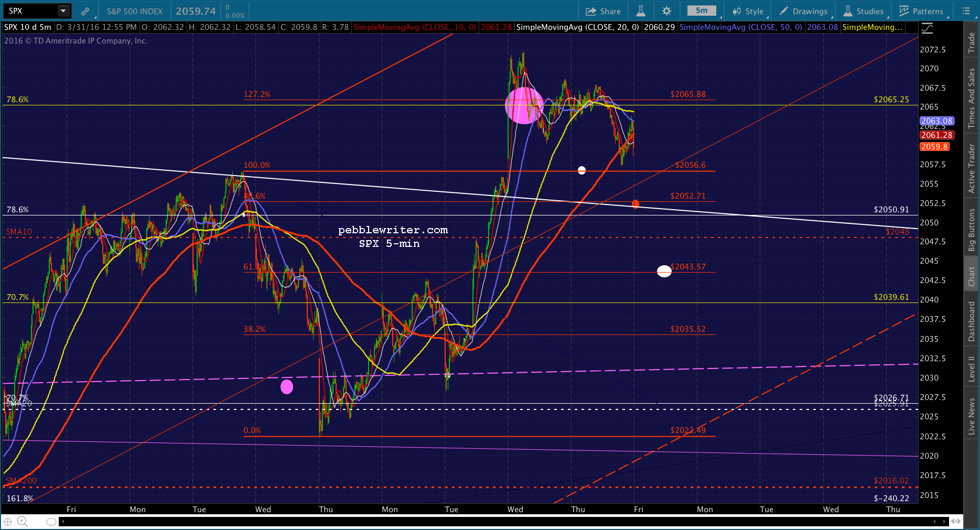The width and height of the screenshot is (980, 530).
Task: Open the Active Trader side tab
Action: tap(972, 169)
